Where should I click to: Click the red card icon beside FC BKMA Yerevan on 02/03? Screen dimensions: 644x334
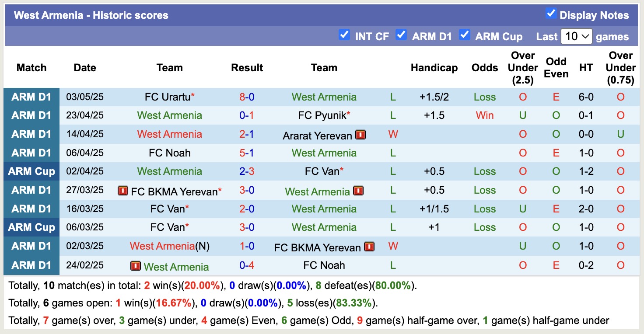tap(369, 246)
